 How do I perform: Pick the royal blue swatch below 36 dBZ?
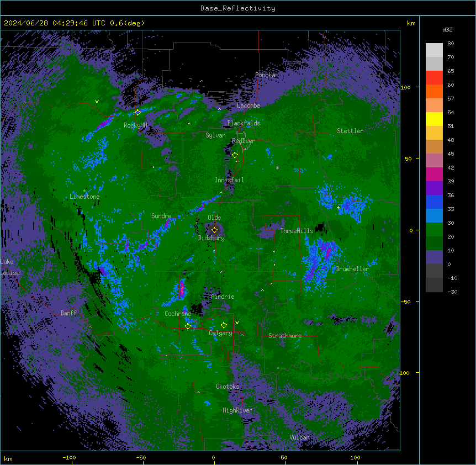[434, 202]
